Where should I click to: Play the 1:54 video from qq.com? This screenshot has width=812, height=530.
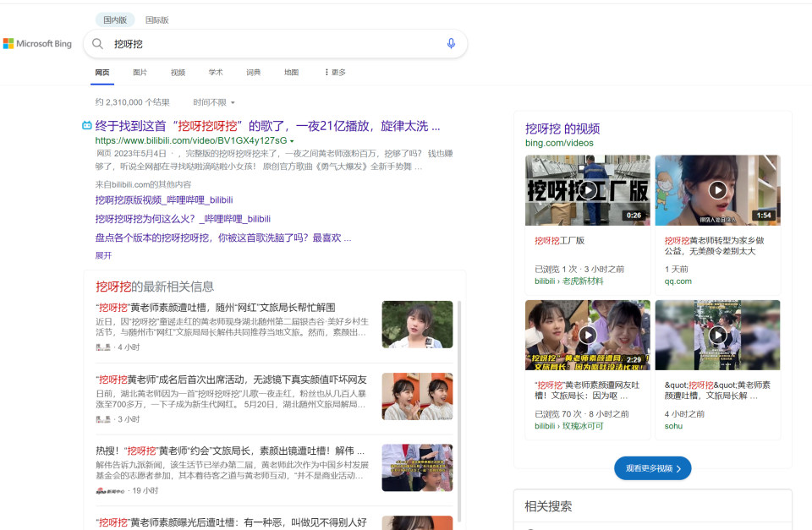pos(717,189)
